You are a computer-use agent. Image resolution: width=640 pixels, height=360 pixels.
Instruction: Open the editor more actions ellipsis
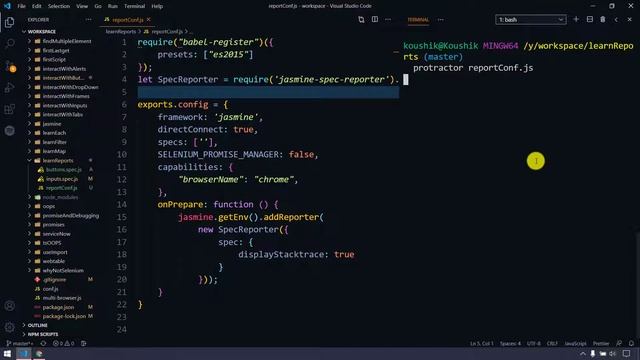[x=388, y=20]
